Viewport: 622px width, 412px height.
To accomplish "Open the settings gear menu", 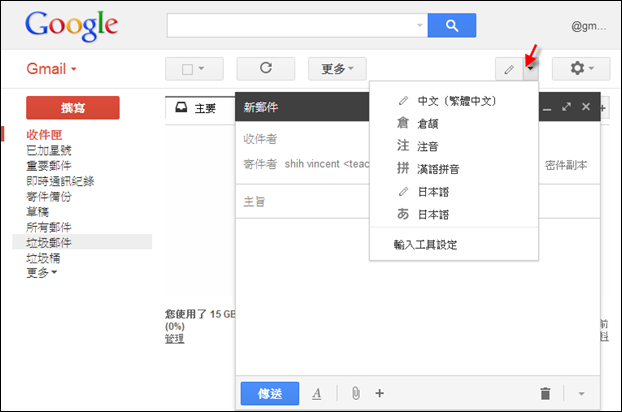I will [x=581, y=69].
